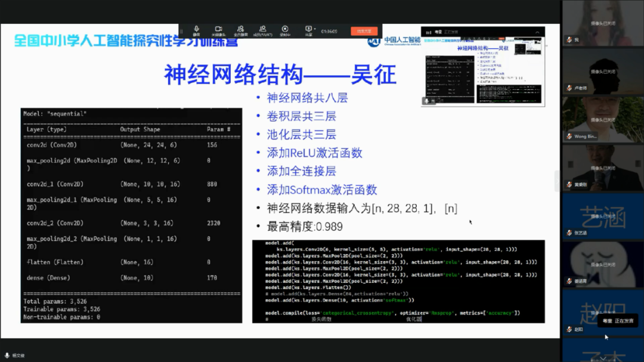644x362 pixels.
Task: Click the mute-all participants icon
Action: coord(240,30)
